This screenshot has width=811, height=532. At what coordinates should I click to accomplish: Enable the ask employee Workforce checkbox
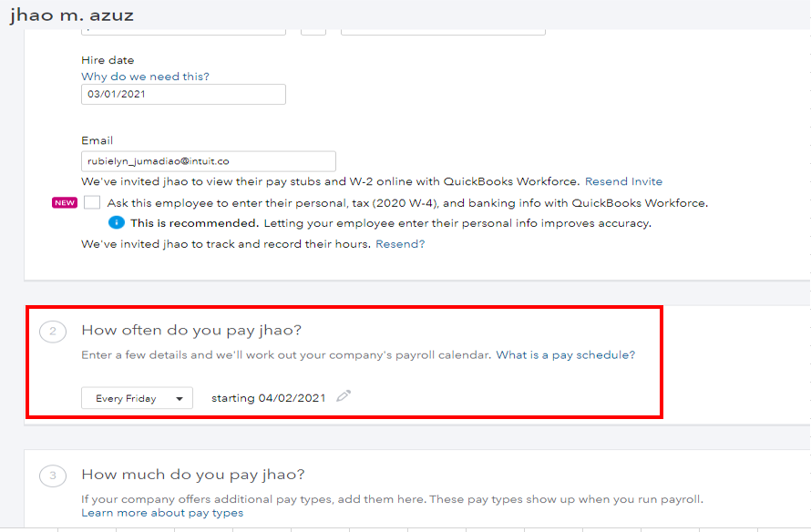92,203
